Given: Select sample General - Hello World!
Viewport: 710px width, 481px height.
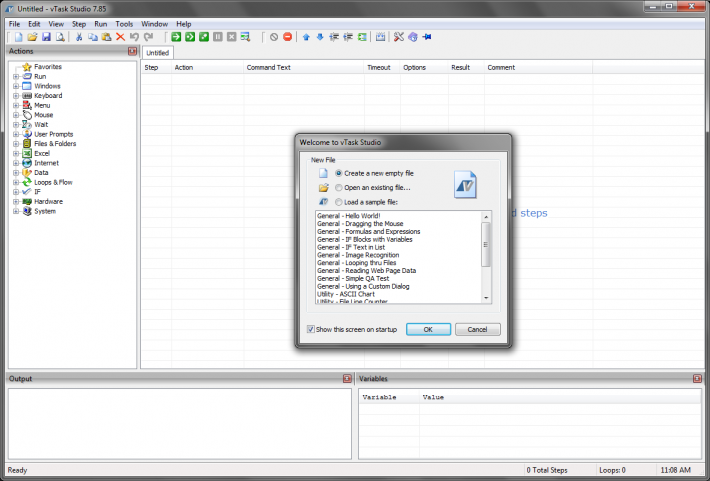Looking at the screenshot, I should click(349, 216).
